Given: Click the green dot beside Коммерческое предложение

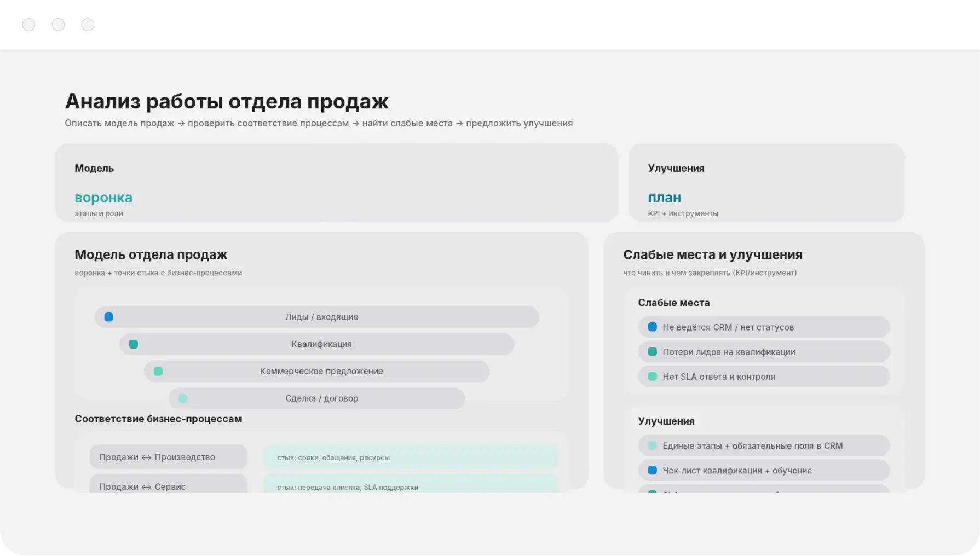Looking at the screenshot, I should click(x=158, y=372).
